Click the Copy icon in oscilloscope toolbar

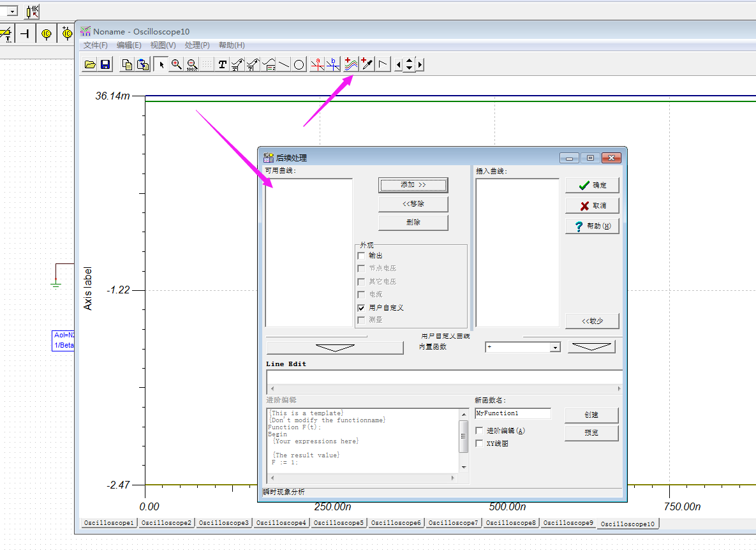128,64
